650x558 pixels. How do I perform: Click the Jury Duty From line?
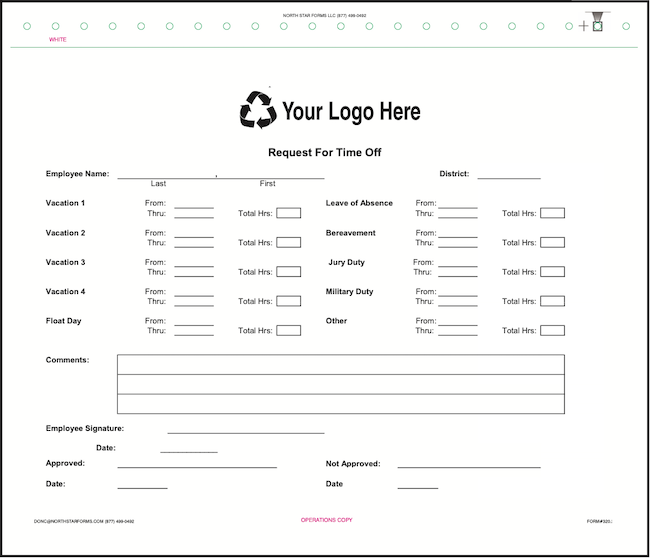458,263
